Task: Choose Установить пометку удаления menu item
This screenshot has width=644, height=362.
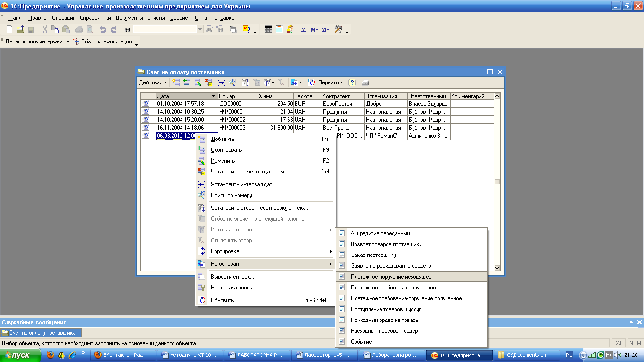Action: [265, 172]
